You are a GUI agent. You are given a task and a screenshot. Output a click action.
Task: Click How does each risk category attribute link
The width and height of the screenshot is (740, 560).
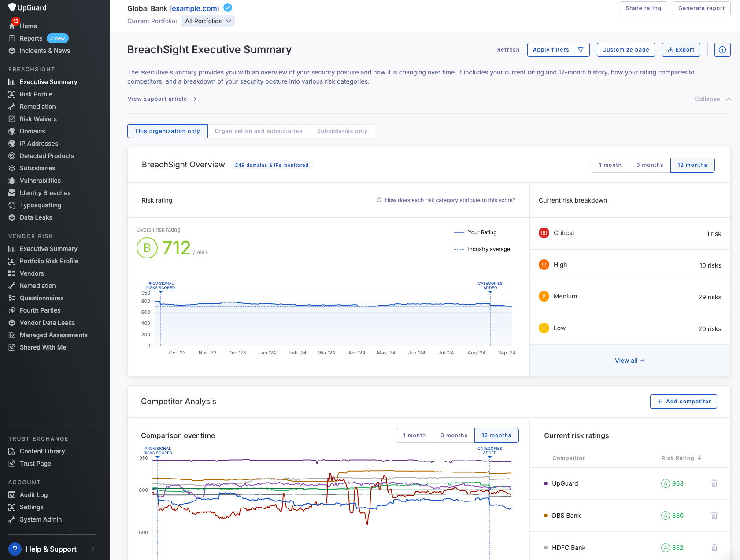(446, 200)
